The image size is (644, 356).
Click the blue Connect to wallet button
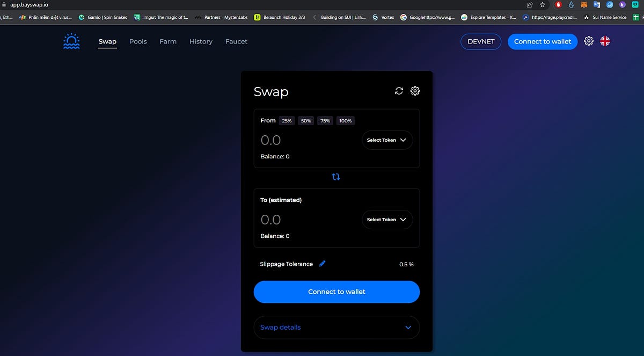click(336, 292)
